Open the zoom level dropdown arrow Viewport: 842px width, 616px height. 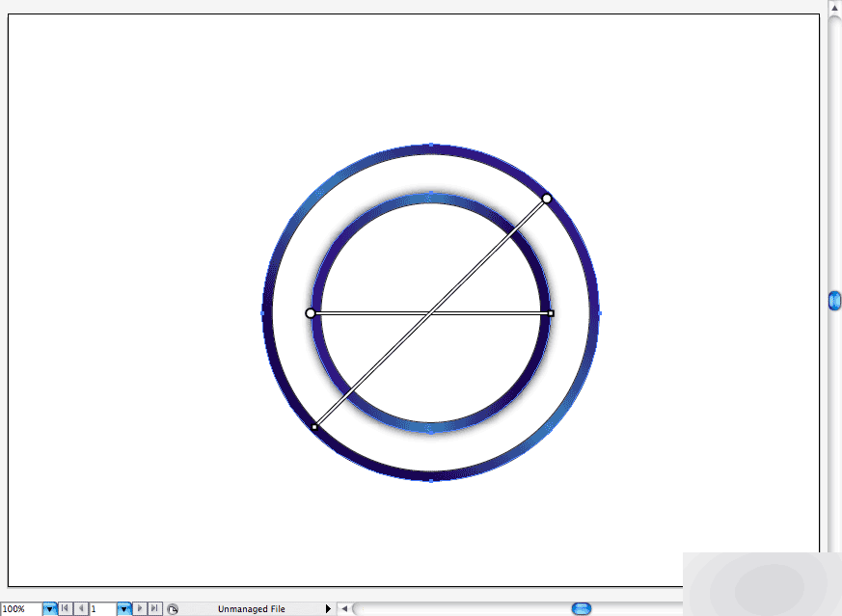(x=49, y=609)
